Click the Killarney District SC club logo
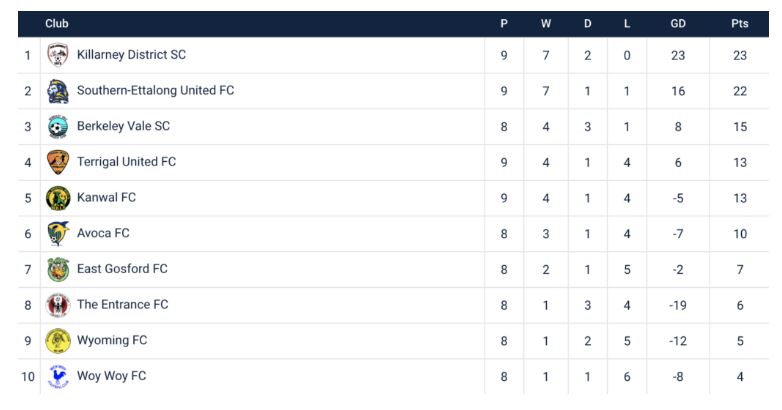782x410 pixels. click(x=58, y=55)
